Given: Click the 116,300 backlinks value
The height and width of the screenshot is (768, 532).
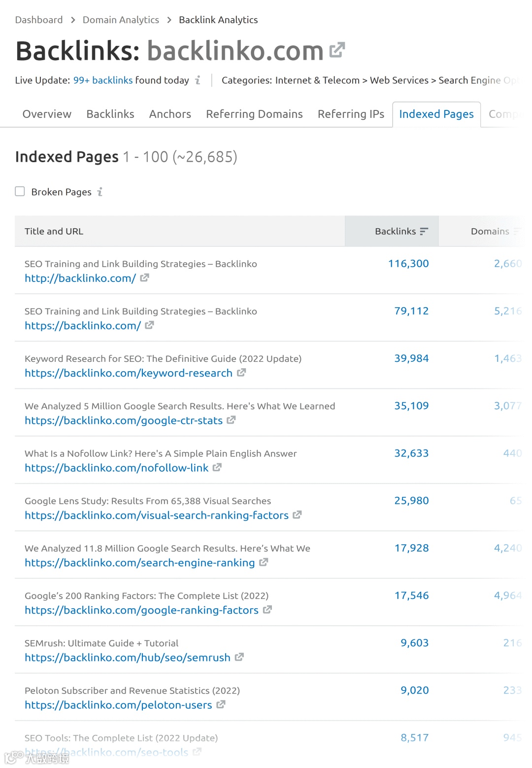Looking at the screenshot, I should [x=408, y=263].
